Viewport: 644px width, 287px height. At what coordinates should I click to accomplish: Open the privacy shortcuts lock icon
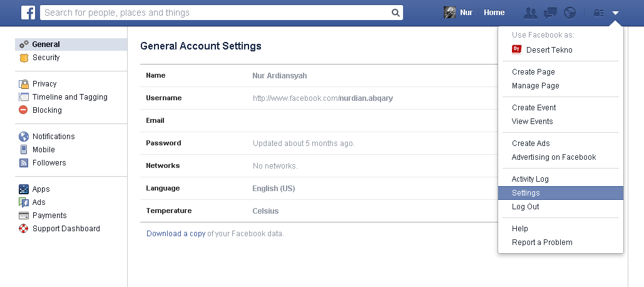tap(598, 13)
